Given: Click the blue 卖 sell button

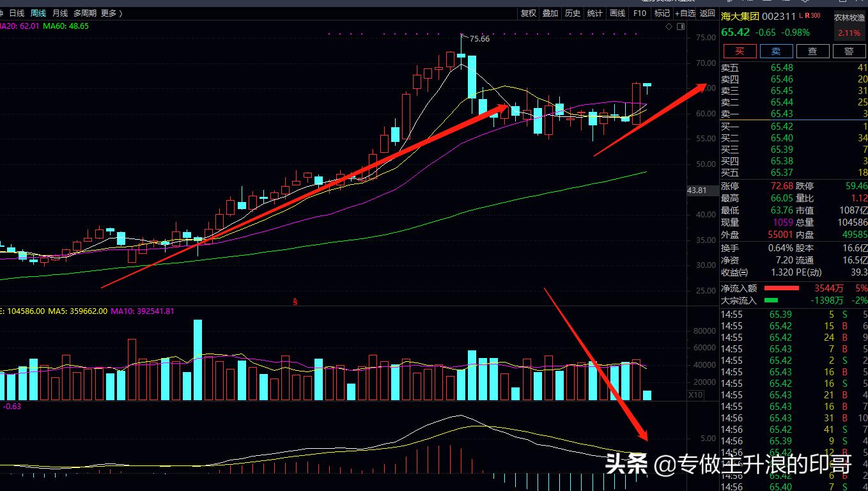Looking at the screenshot, I should pos(776,51).
